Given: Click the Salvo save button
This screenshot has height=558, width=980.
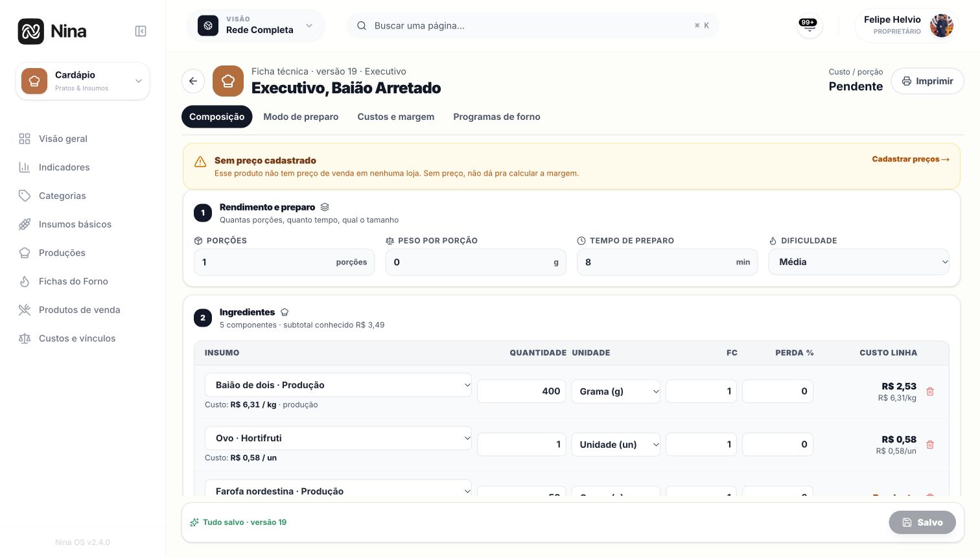Looking at the screenshot, I should click(x=922, y=522).
